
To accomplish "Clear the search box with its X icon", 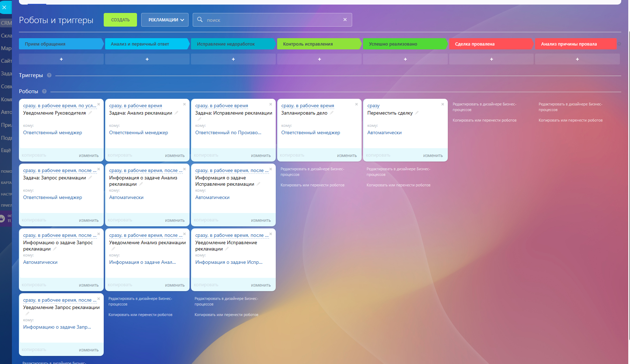I will [x=345, y=20].
